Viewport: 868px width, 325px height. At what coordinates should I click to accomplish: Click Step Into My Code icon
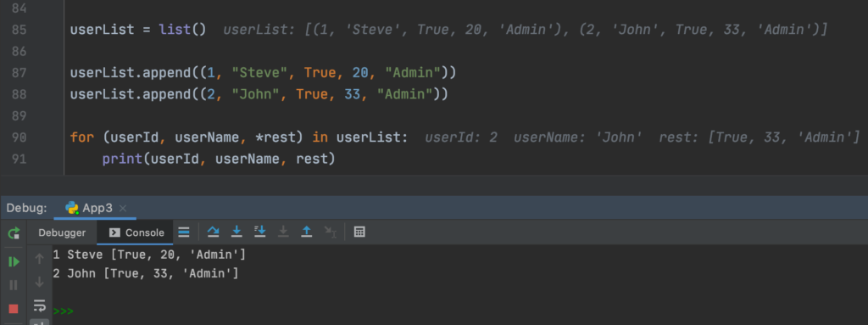click(260, 232)
